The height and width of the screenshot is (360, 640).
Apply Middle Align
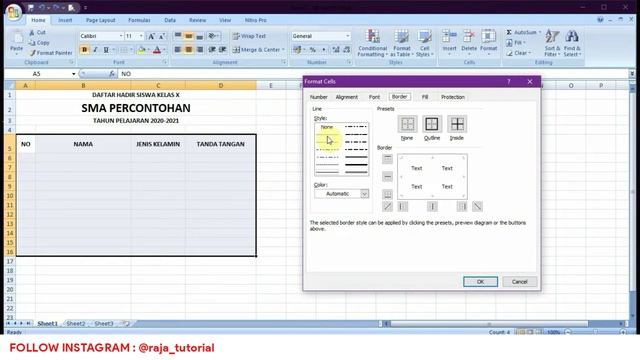(188, 36)
